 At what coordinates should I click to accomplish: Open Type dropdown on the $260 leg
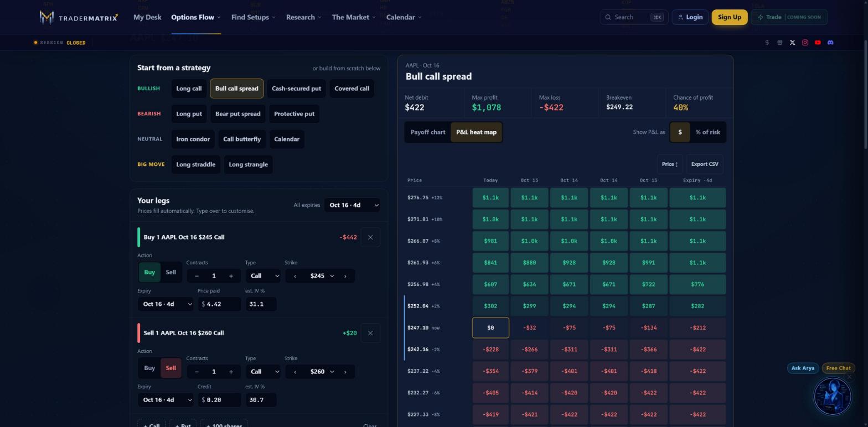[x=262, y=372]
